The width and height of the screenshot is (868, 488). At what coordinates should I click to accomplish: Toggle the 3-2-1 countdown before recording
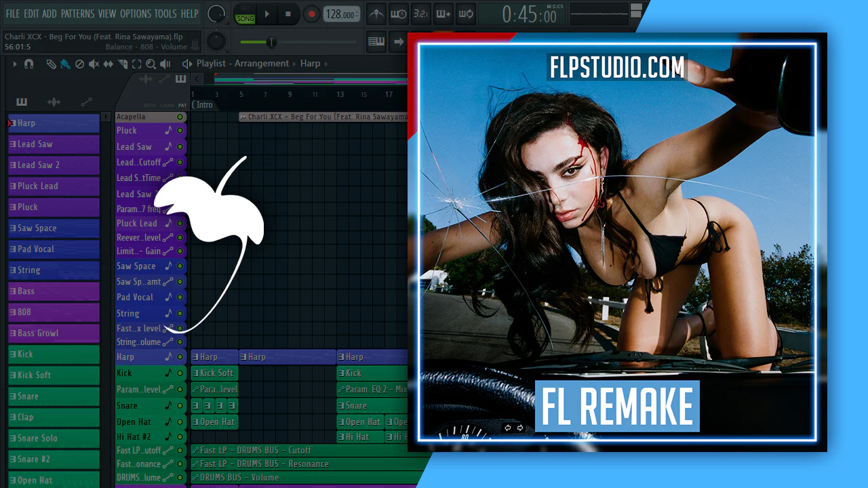(x=421, y=14)
